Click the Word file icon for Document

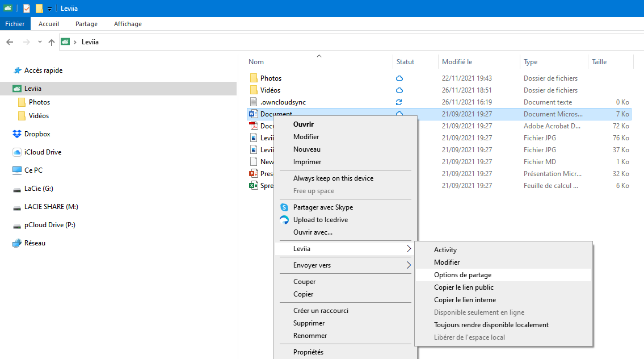point(254,114)
